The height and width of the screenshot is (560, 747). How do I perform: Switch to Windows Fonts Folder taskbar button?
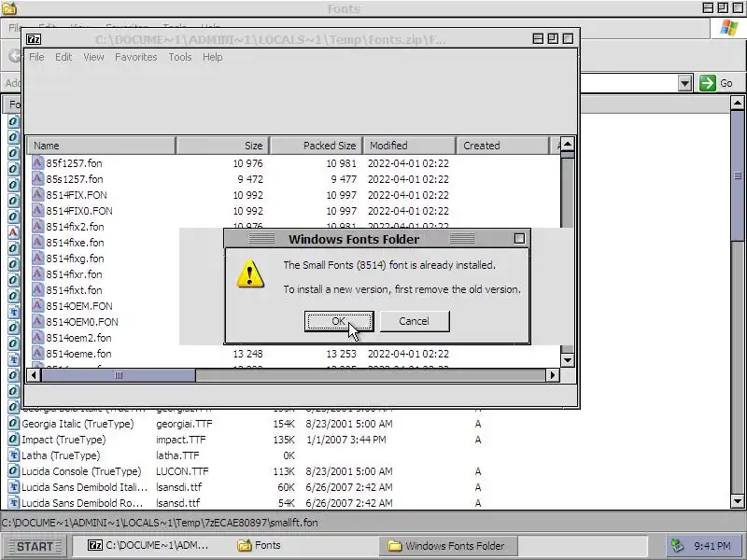(x=448, y=546)
